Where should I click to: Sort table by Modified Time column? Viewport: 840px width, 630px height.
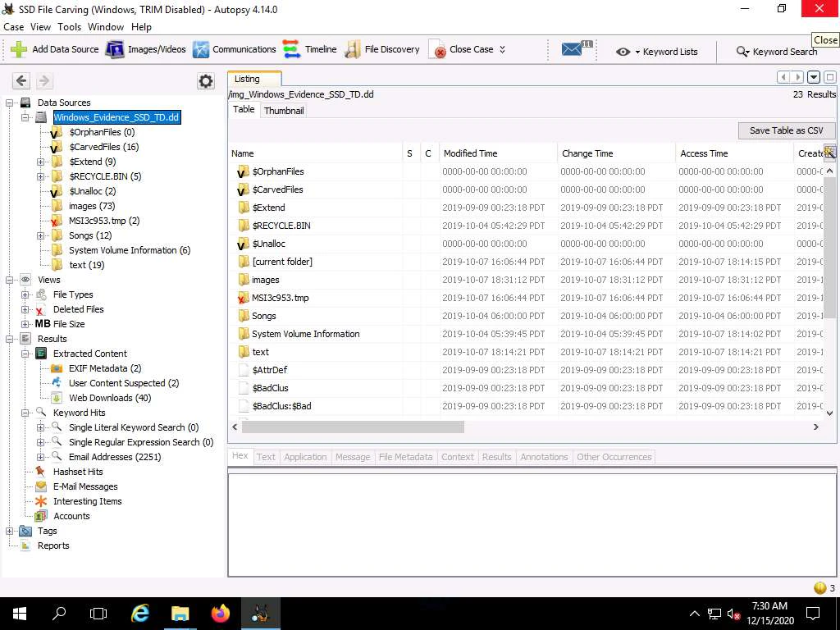[498, 153]
